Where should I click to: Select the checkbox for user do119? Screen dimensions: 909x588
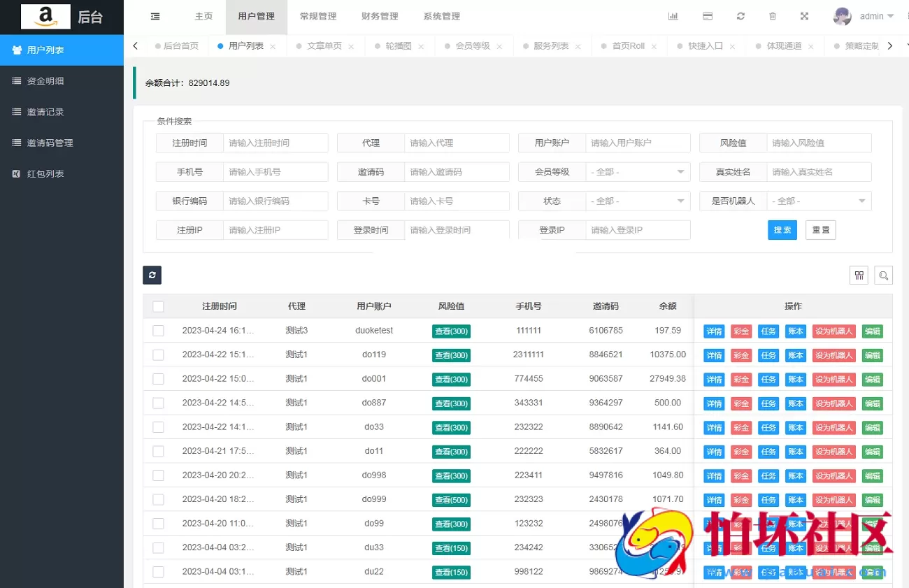(x=158, y=354)
